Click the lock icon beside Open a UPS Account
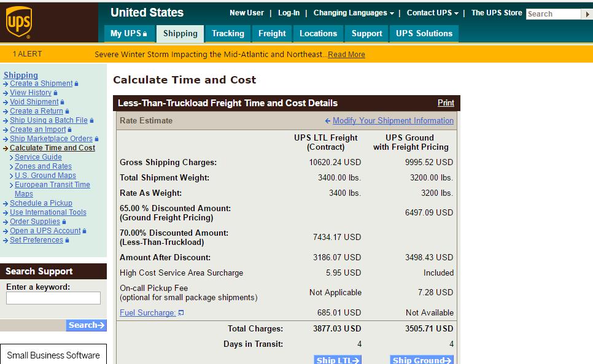 [x=84, y=231]
